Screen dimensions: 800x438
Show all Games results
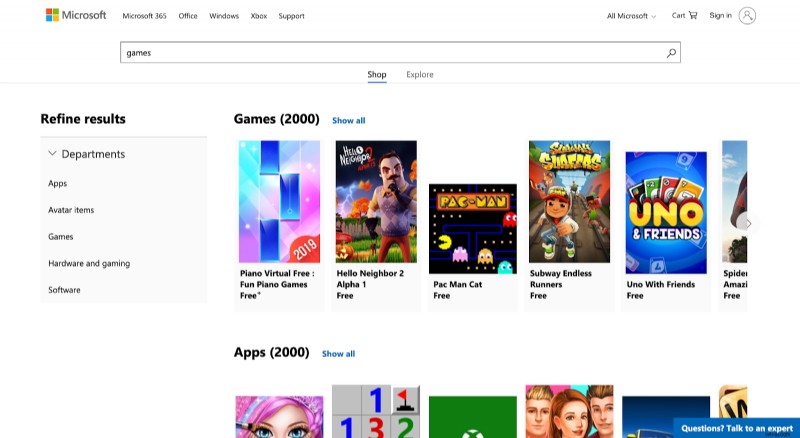(x=348, y=121)
